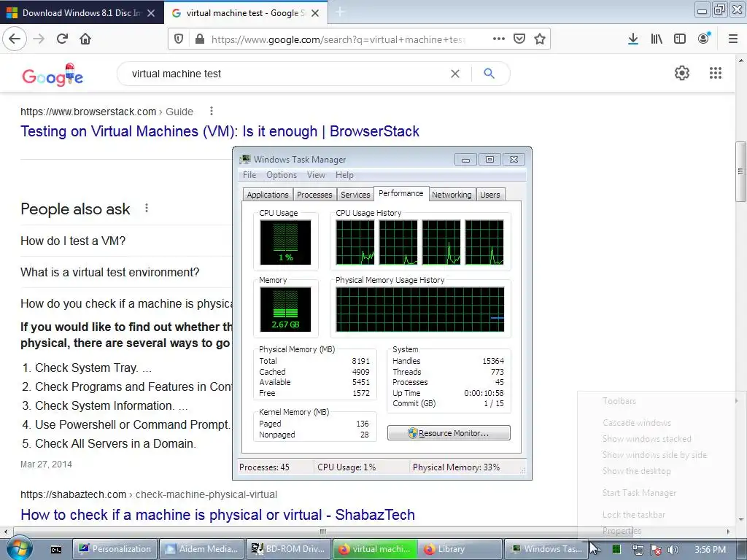The image size is (747, 560).
Task: Open Personalization taskbar button
Action: 115,549
